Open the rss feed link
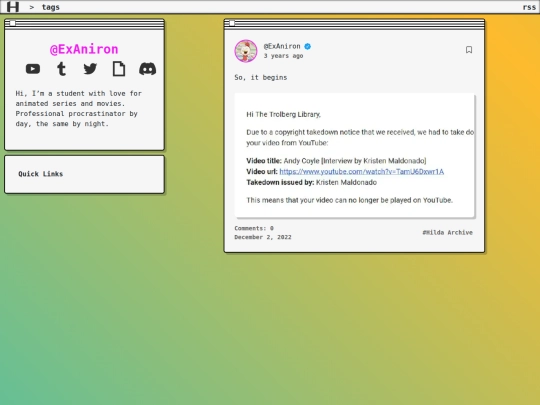 tap(529, 7)
